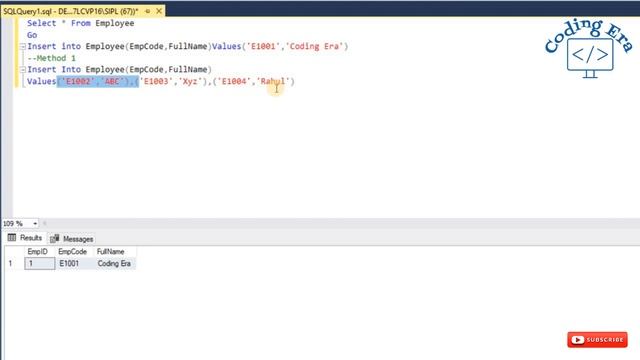Screen dimensions: 640x360
Task: Click the Select * From Employee line
Action: click(x=81, y=23)
